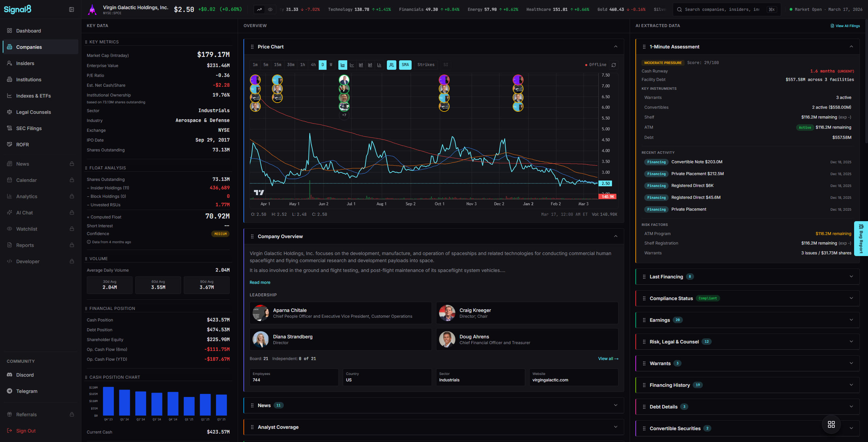
Task: Open the +7 insider markers badge on chart
Action: coord(344,115)
